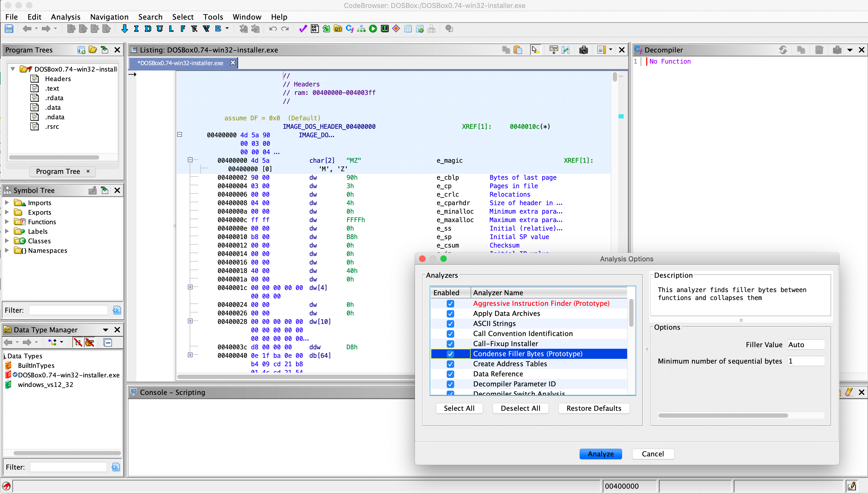Click the undo arrow in toolbar
Viewport: 868px width, 494px height.
point(273,29)
